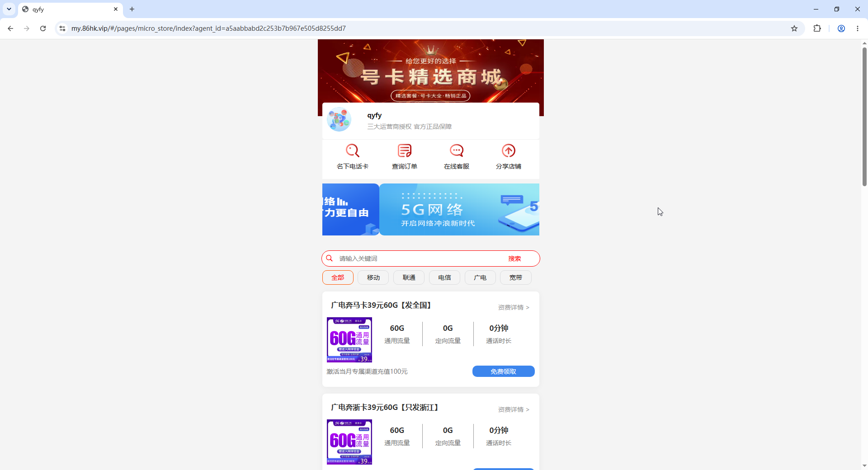Click the text 三大运营商授权 官方正品保障
This screenshot has height=470, width=868.
[x=410, y=127]
